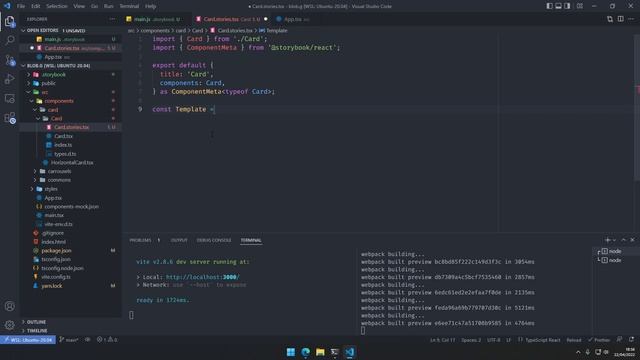Click the Customize Layout icon in title bar
This screenshot has height=360, width=640.
click(580, 6)
